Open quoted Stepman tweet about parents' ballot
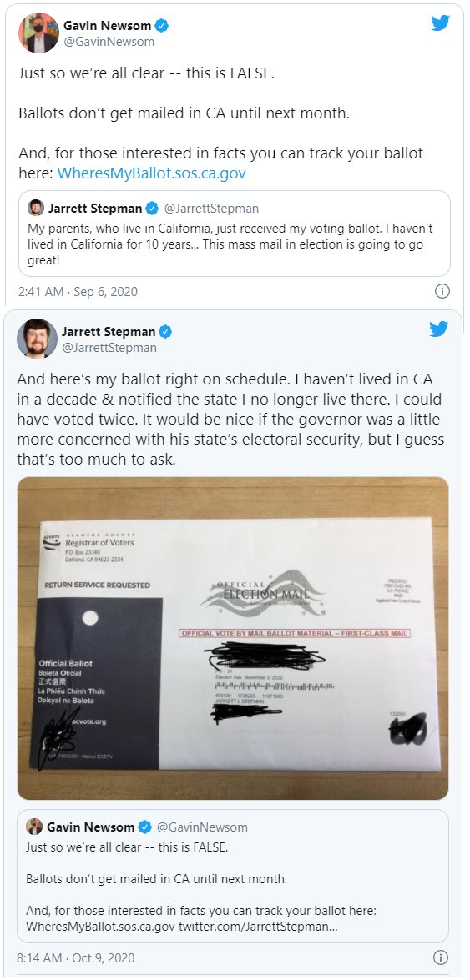Screen dimensions: 470x980 click(234, 234)
